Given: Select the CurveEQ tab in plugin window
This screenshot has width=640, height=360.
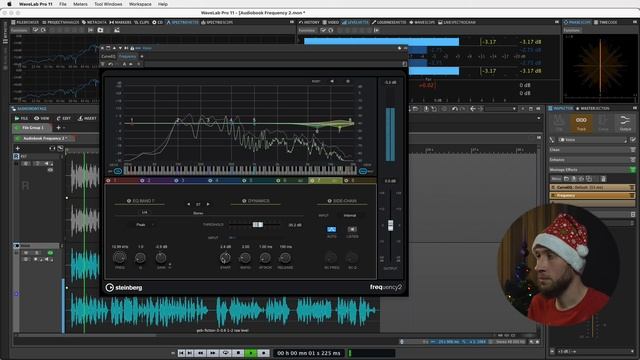Looking at the screenshot, I should [109, 56].
